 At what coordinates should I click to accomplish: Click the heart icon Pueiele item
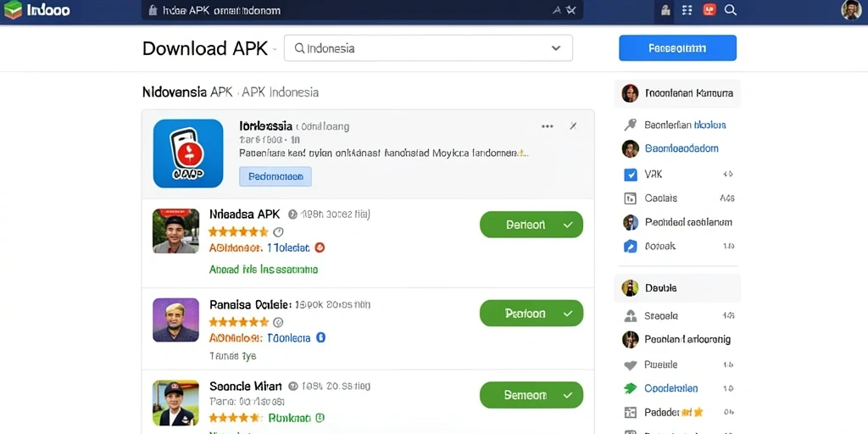point(631,365)
